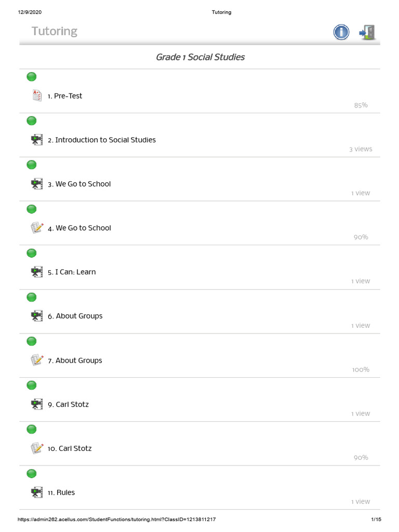Click the green status dot above 11. Rules
The height and width of the screenshot is (532, 399).
pos(32,473)
